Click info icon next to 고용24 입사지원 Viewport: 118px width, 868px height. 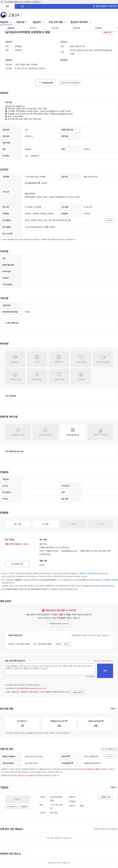103,721
